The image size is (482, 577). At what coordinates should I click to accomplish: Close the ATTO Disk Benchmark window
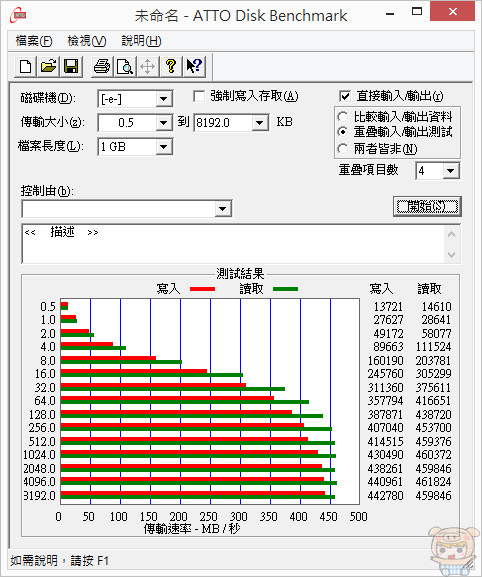452,12
